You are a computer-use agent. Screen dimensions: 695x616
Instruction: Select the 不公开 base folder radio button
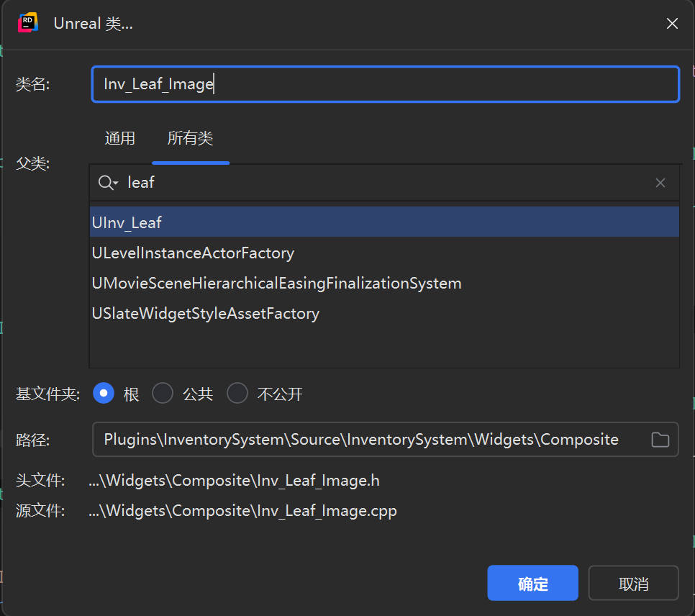[237, 394]
